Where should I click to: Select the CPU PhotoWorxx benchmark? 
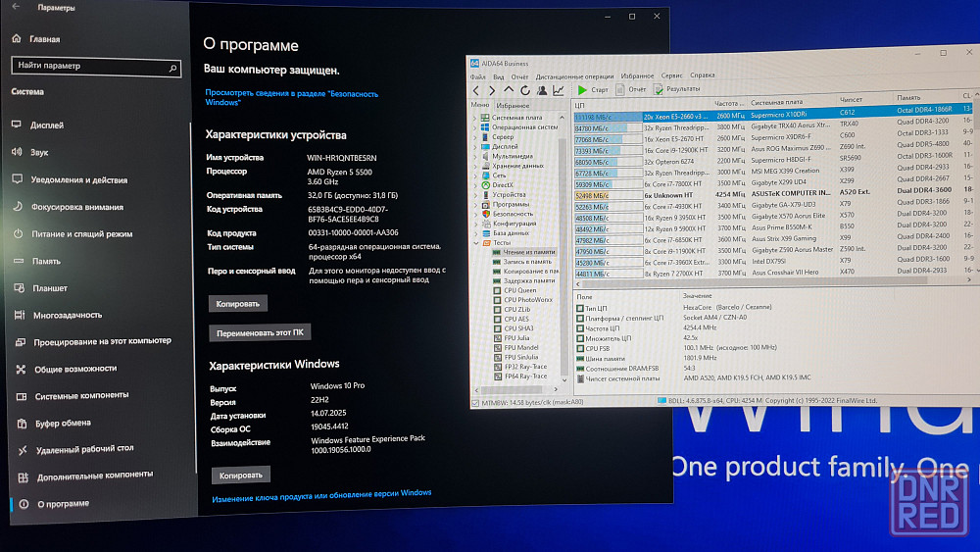click(x=523, y=300)
